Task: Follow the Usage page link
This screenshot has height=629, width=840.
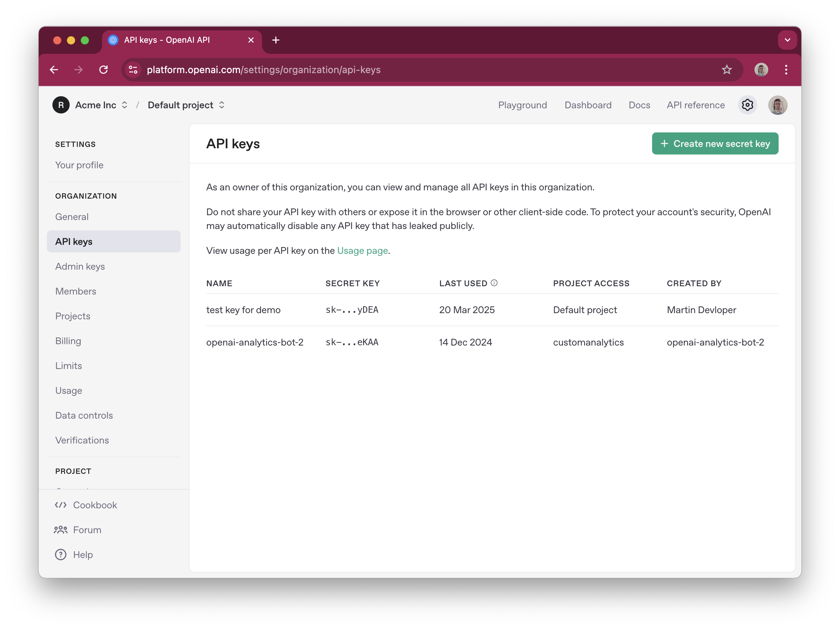Action: 362,251
